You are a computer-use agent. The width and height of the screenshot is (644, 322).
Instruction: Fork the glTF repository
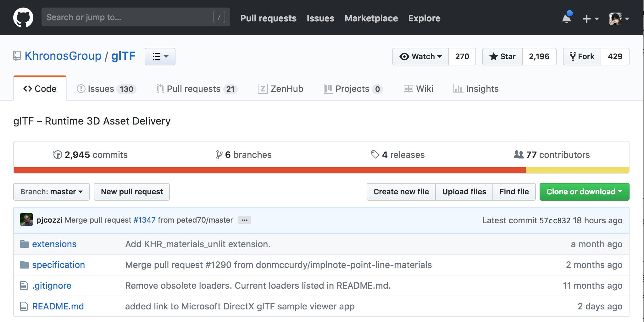(582, 57)
